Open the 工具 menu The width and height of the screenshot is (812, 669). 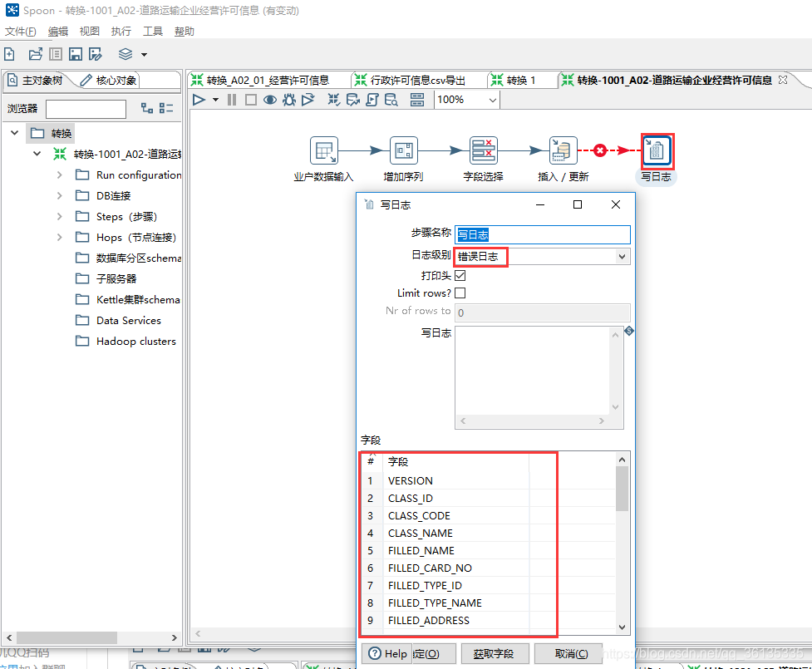(x=153, y=31)
